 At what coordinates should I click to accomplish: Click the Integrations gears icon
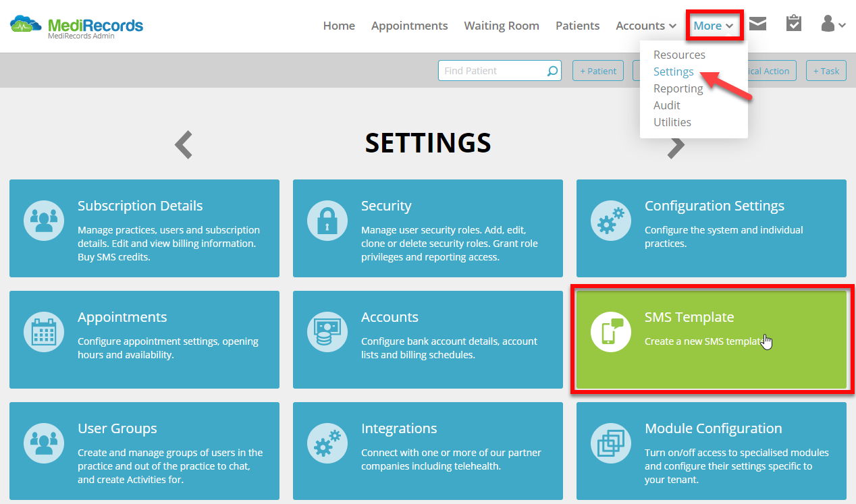pyautogui.click(x=327, y=443)
